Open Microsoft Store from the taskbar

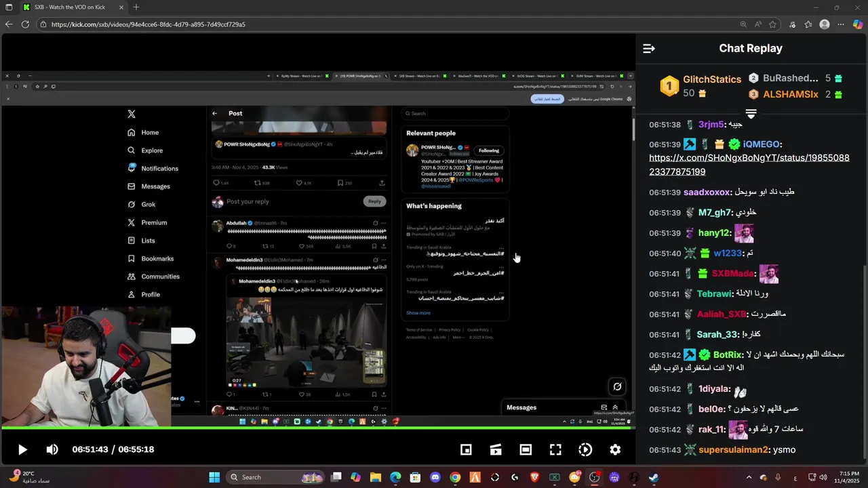(415, 477)
